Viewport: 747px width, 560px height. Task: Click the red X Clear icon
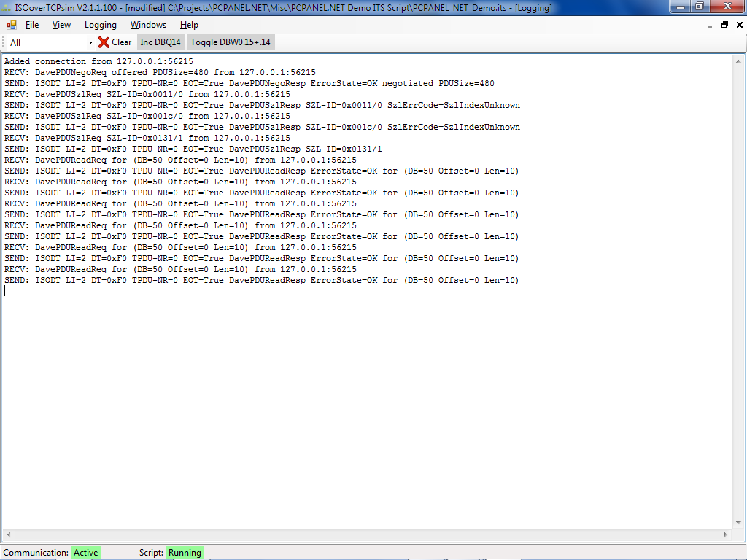click(104, 42)
